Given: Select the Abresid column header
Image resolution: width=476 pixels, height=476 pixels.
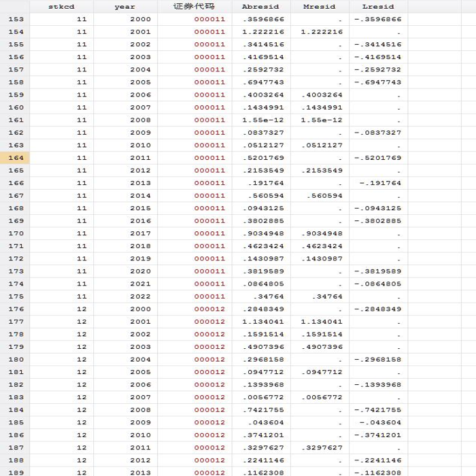Looking at the screenshot, I should (x=261, y=6).
